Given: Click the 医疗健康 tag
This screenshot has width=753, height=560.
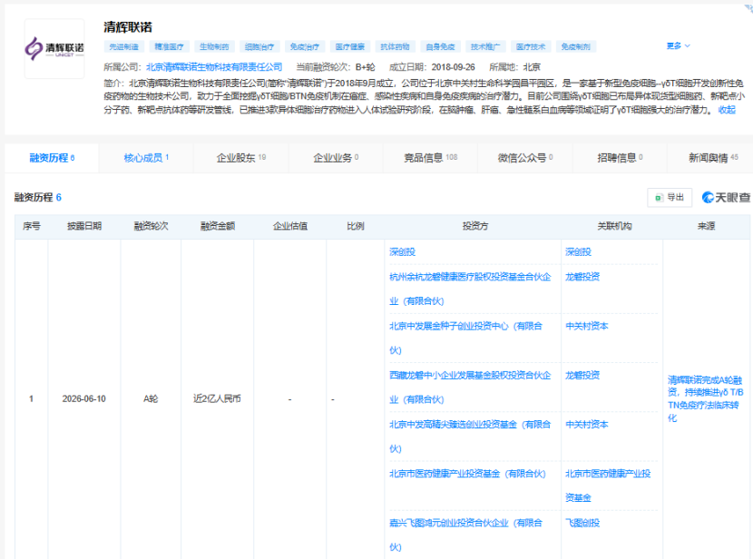Looking at the screenshot, I should pyautogui.click(x=349, y=46).
